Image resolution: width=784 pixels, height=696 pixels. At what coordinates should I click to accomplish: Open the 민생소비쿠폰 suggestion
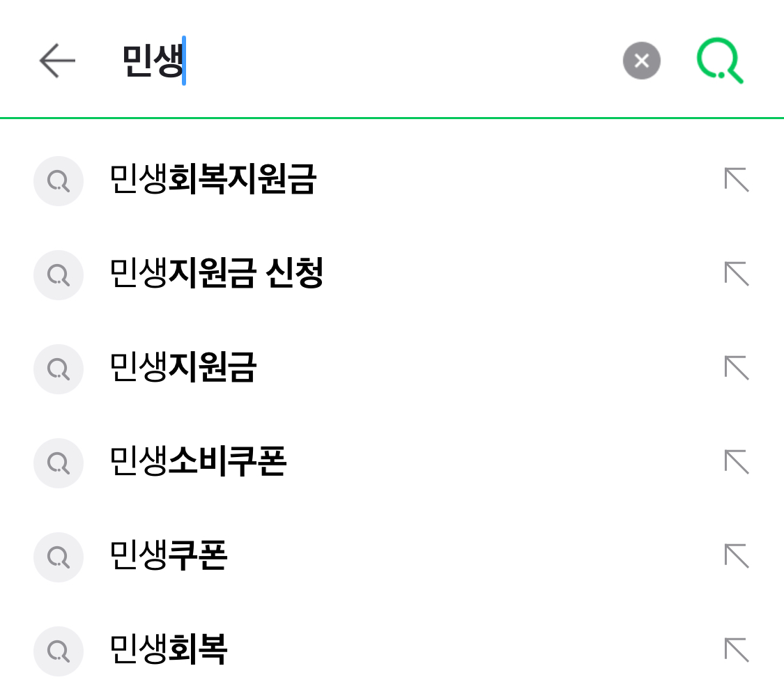click(199, 463)
